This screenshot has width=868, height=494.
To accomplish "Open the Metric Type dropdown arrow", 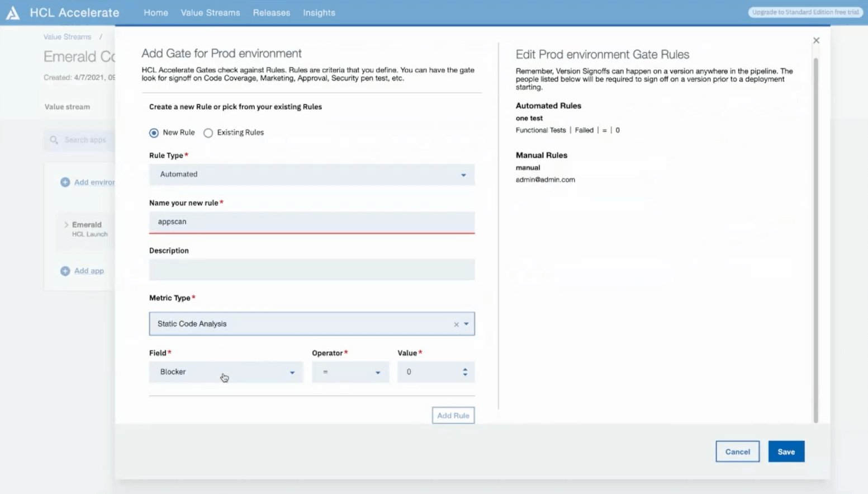I will coord(466,324).
